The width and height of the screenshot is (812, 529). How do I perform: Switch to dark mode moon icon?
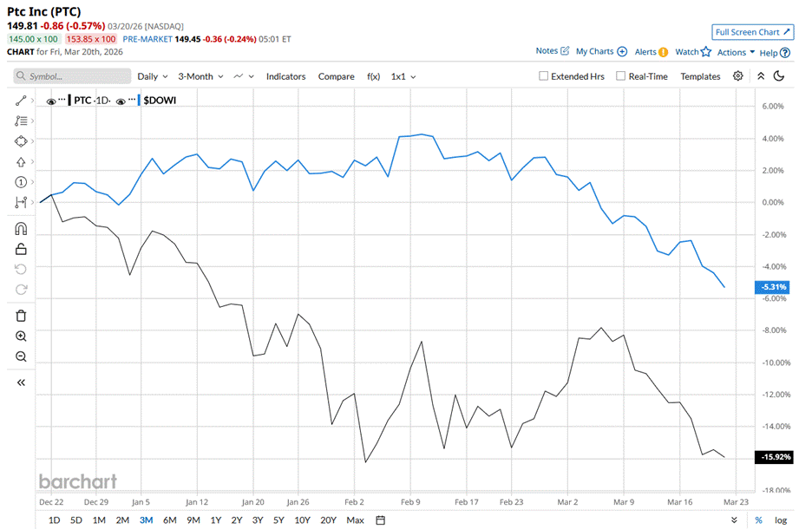point(779,76)
